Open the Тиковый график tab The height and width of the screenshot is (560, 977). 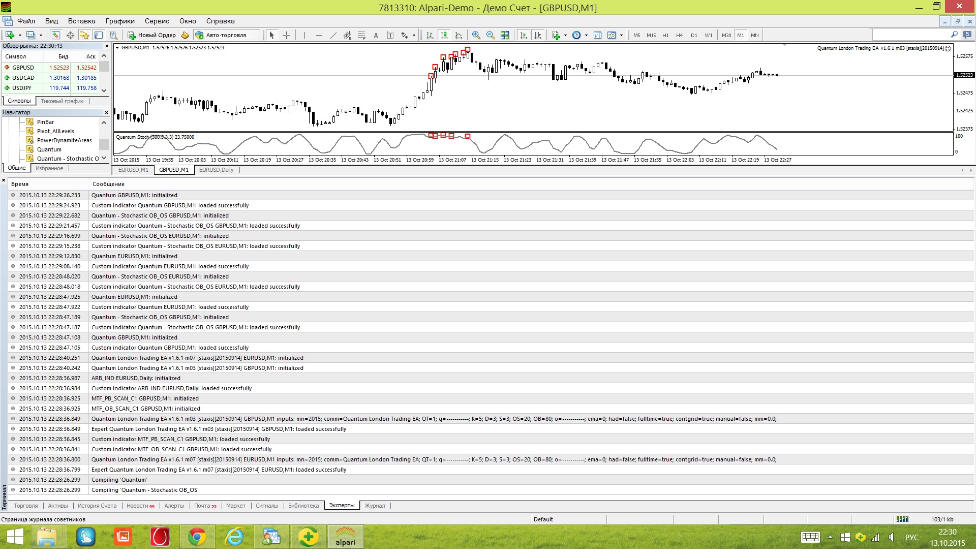pyautogui.click(x=62, y=101)
